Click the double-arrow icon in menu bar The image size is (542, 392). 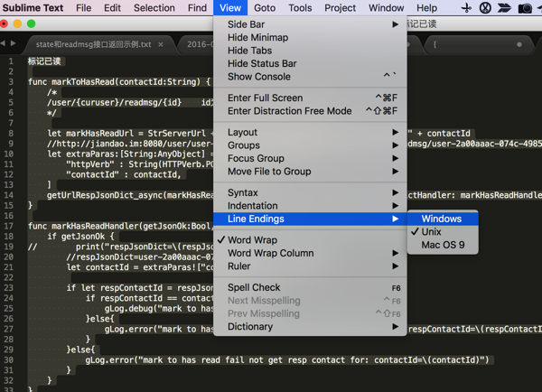[x=505, y=8]
